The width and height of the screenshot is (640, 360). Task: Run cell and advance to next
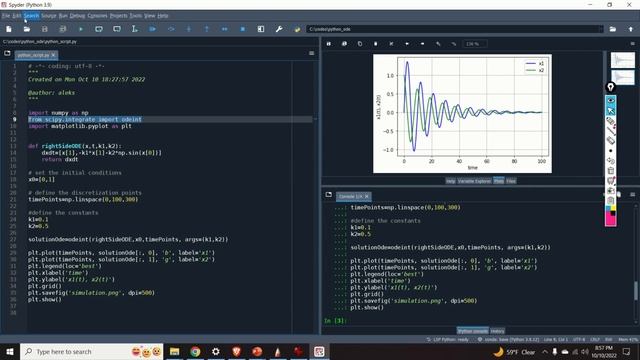117,29
